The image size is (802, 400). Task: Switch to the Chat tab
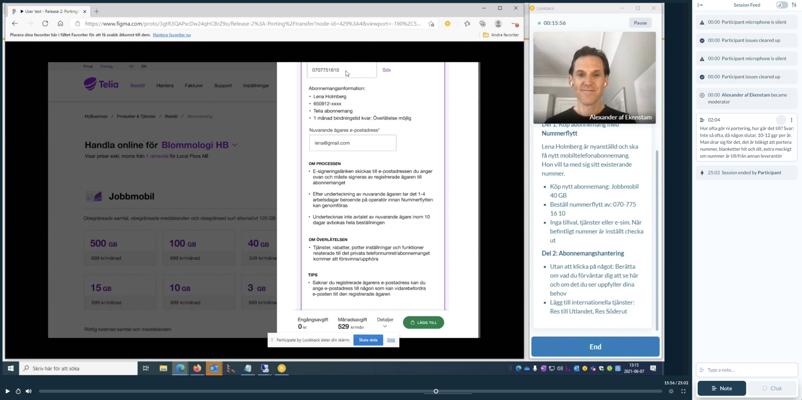(x=771, y=388)
